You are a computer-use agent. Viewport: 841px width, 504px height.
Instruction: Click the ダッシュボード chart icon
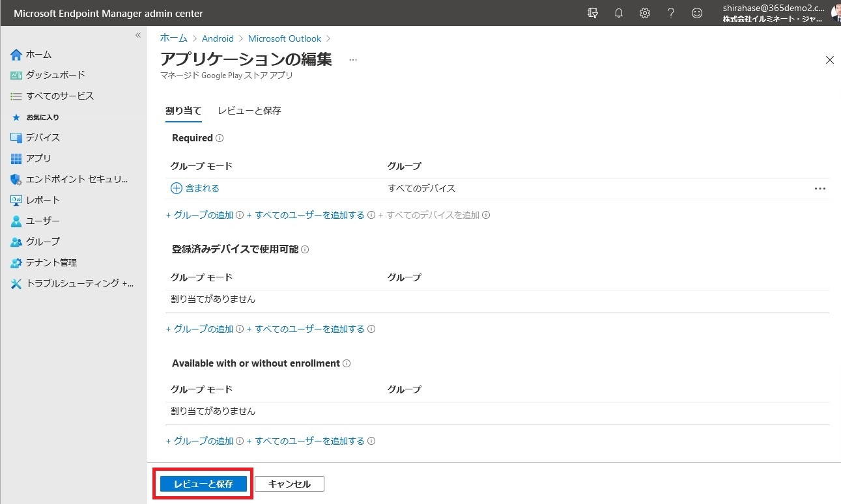(16, 76)
